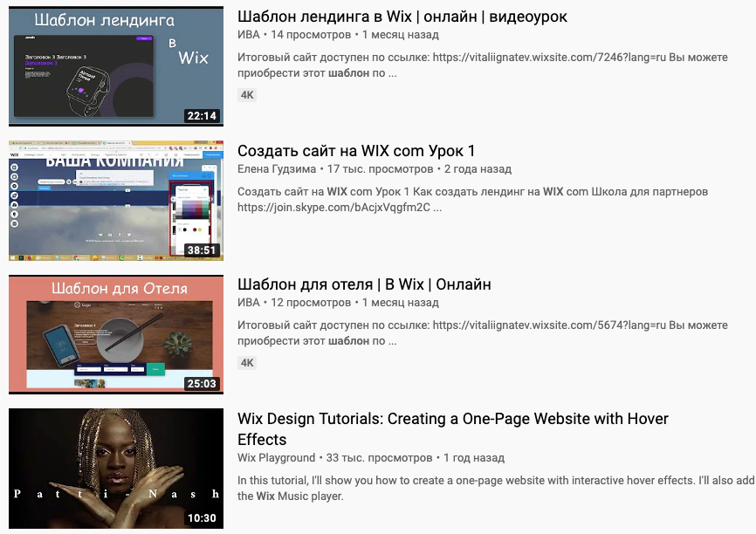756x534 pixels.
Task: Click description with join.skype.com/bAcjxVqgfm2C text
Action: pyautogui.click(x=472, y=200)
